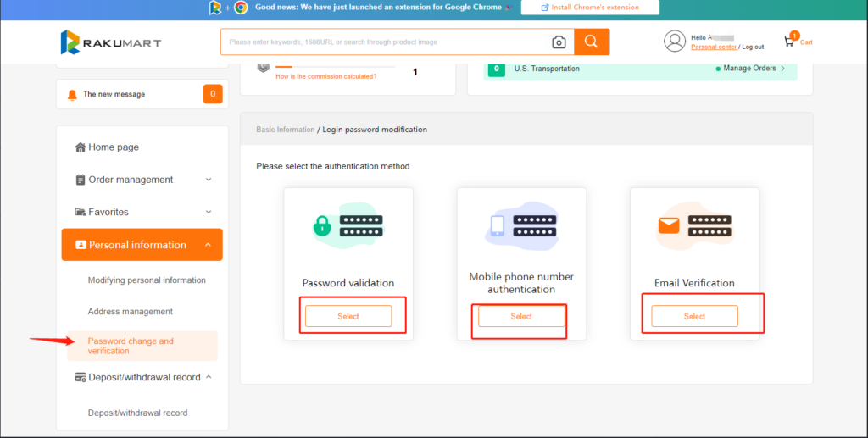Click U.S. Transportation text

pos(547,69)
